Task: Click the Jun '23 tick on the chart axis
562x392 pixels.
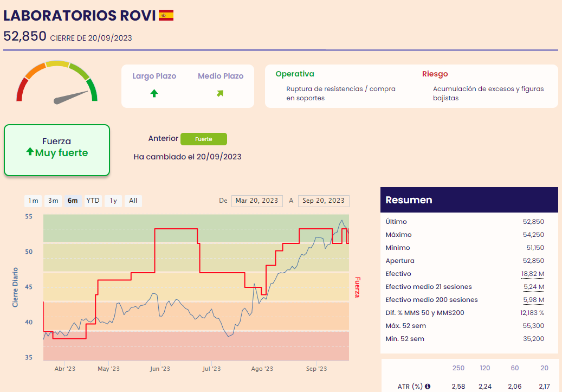Action: pos(160,369)
